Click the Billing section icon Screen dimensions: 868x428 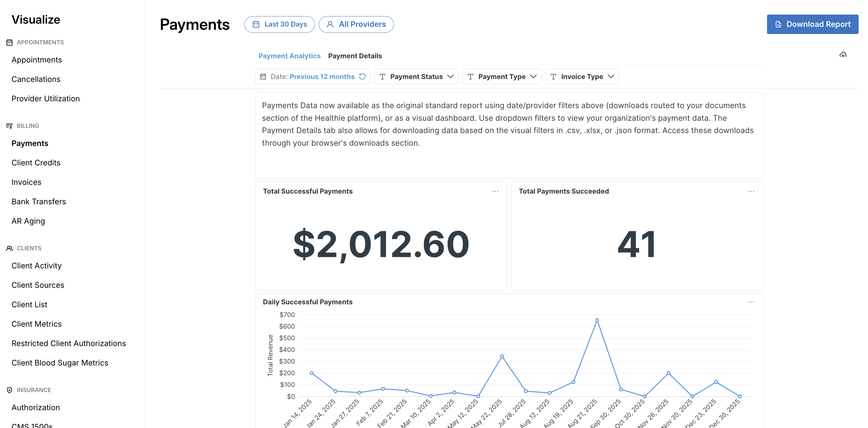click(x=9, y=126)
